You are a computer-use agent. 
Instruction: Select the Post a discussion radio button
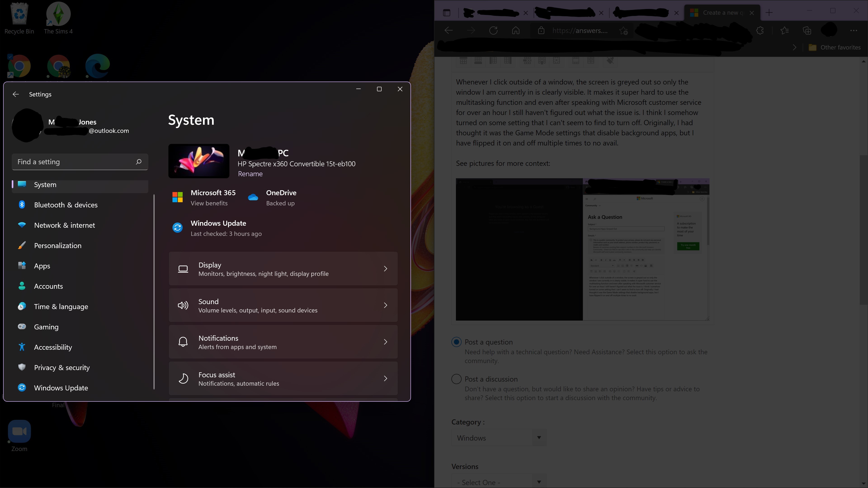coord(456,379)
